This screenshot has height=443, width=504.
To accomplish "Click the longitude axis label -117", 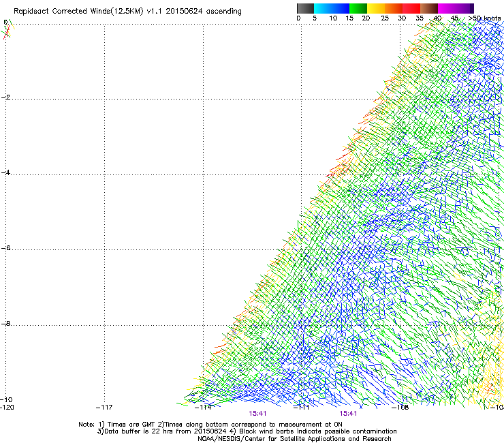I will coord(104,408).
